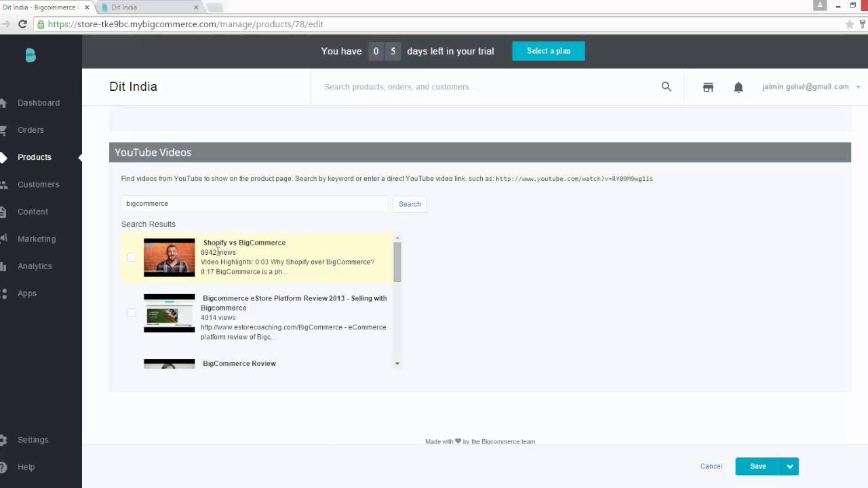868x488 pixels.
Task: Check the Shopify vs BigCommerce video checkbox
Action: click(131, 258)
